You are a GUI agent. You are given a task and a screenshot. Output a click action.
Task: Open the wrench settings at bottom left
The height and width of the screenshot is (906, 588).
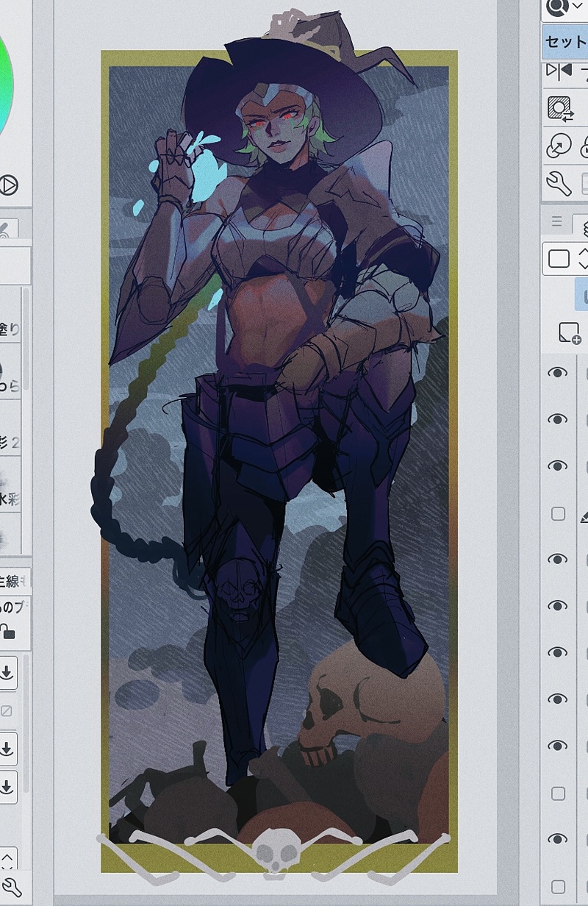click(x=12, y=888)
